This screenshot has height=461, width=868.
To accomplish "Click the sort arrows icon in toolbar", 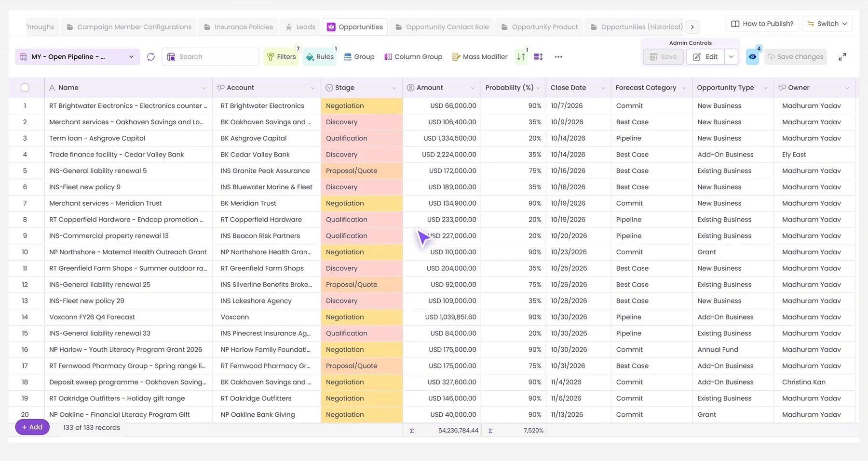I will (x=521, y=57).
